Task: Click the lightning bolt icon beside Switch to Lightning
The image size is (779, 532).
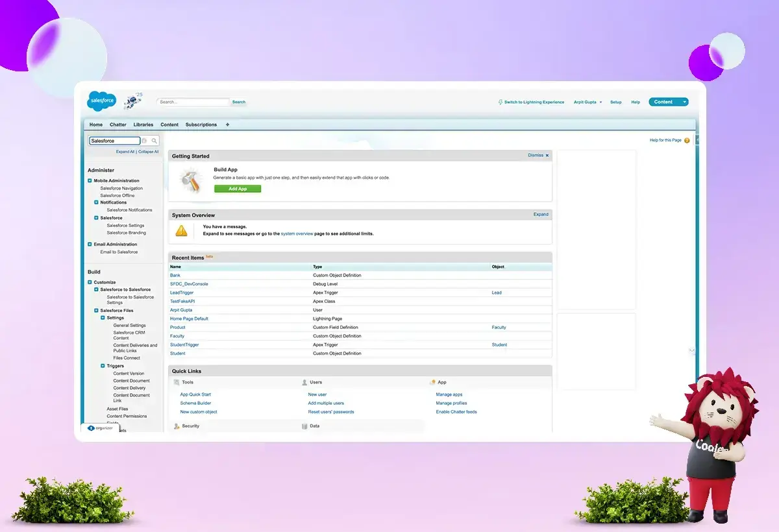Action: 501,102
